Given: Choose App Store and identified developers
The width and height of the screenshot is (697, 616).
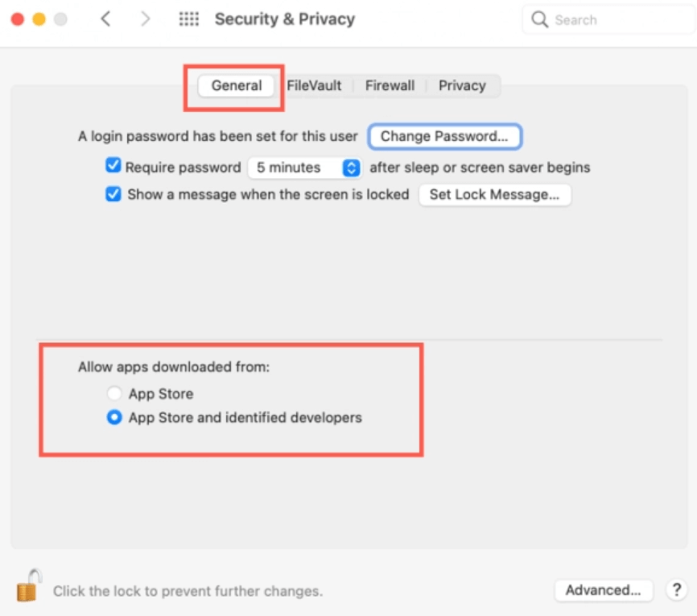Looking at the screenshot, I should (x=114, y=418).
